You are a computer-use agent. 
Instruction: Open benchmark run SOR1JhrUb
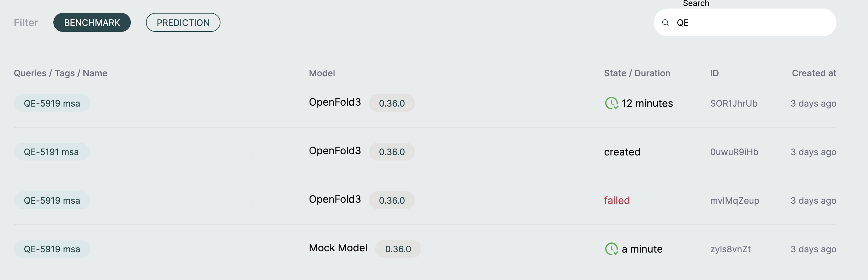coord(734,103)
